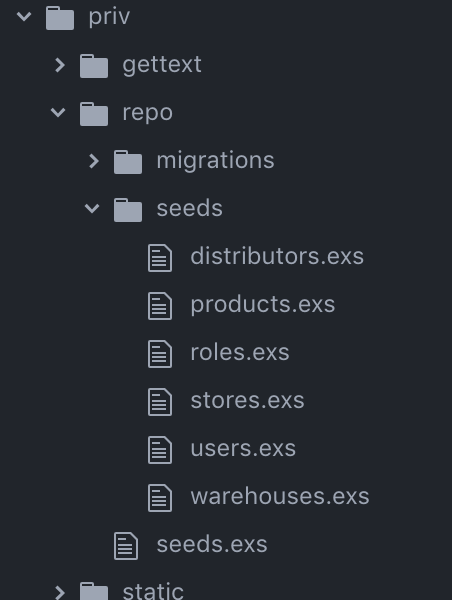Click the gettext folder icon
This screenshot has width=452, height=600.
[94, 66]
